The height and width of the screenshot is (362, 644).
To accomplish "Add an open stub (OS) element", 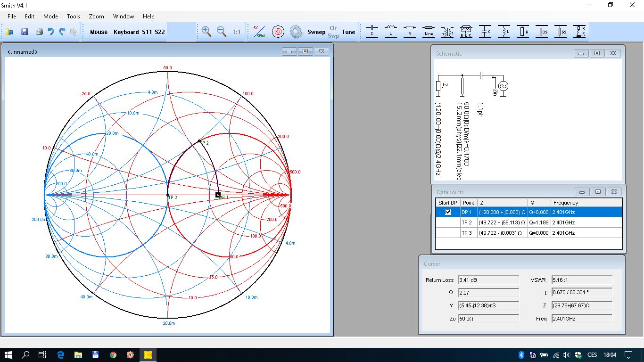I will pos(542,32).
